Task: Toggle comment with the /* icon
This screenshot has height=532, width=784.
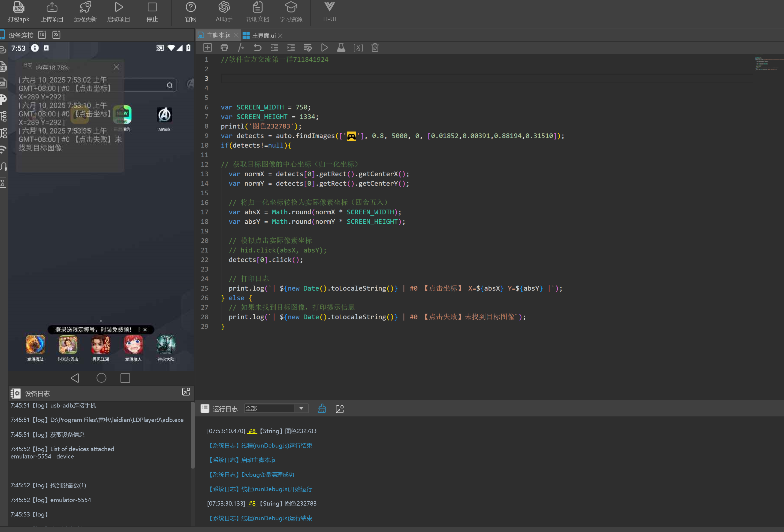Action: coord(241,48)
